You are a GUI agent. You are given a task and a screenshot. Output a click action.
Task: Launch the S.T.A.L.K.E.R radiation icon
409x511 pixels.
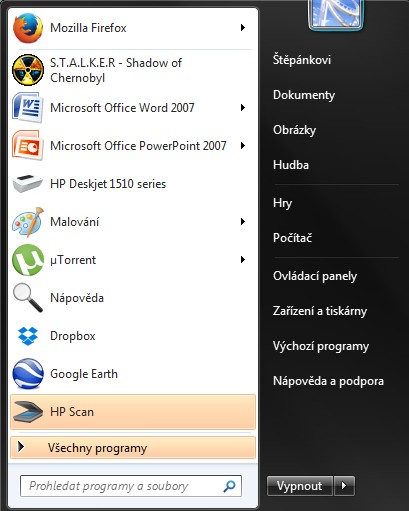(x=28, y=70)
